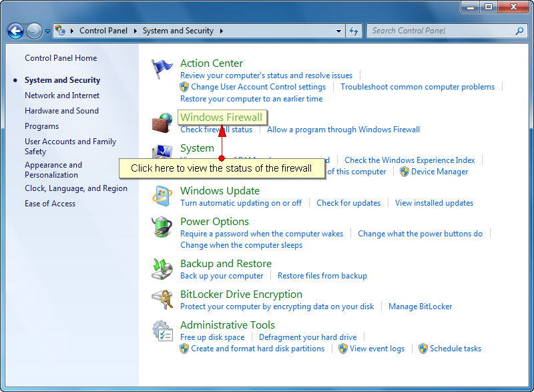Click the Windows Update icon

(162, 196)
